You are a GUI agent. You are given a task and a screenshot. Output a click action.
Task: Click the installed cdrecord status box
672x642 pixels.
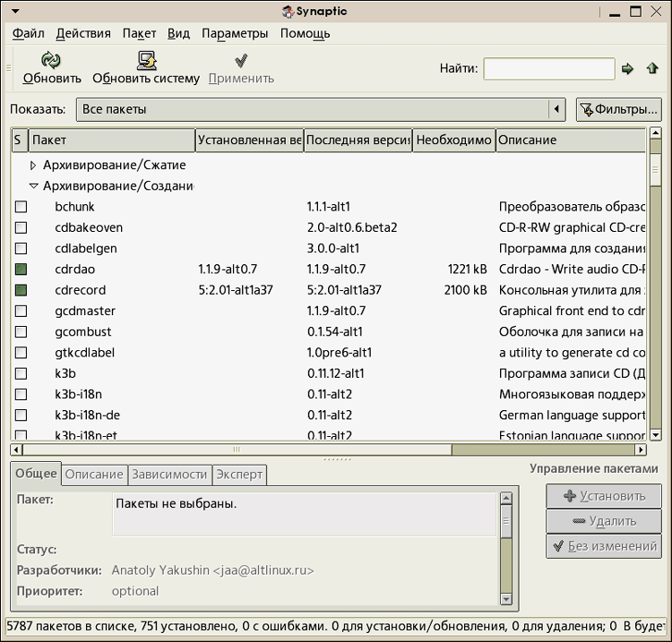(x=21, y=290)
